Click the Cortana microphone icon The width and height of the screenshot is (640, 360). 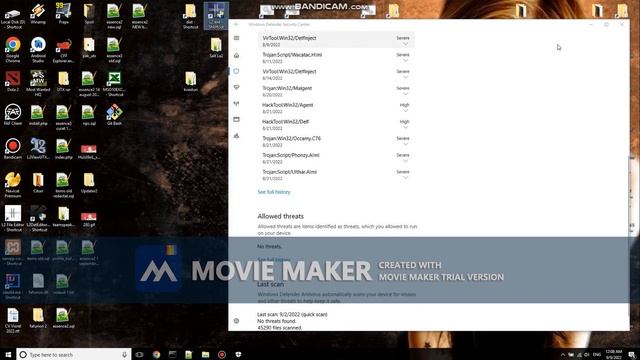click(x=124, y=355)
